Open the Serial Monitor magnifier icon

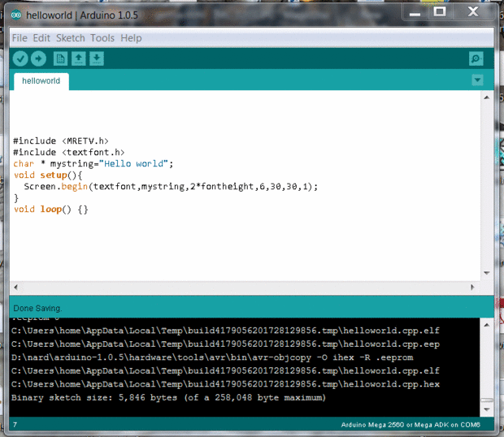pyautogui.click(x=476, y=58)
